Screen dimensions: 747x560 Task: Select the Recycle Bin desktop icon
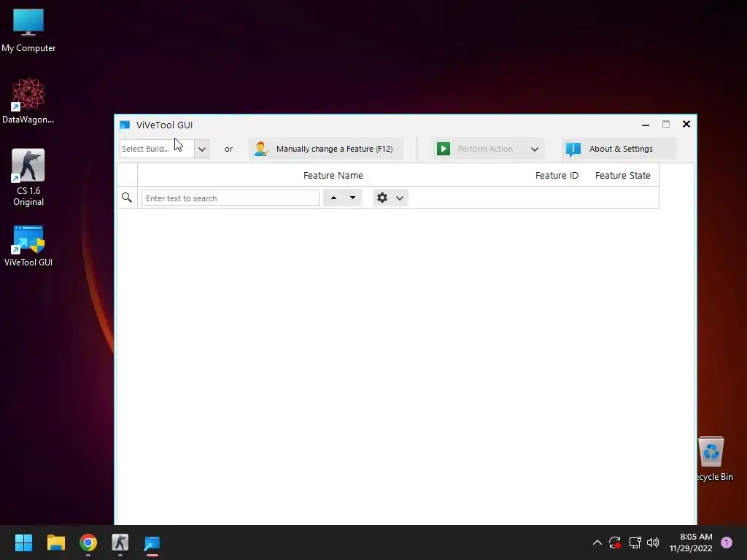[x=713, y=458]
